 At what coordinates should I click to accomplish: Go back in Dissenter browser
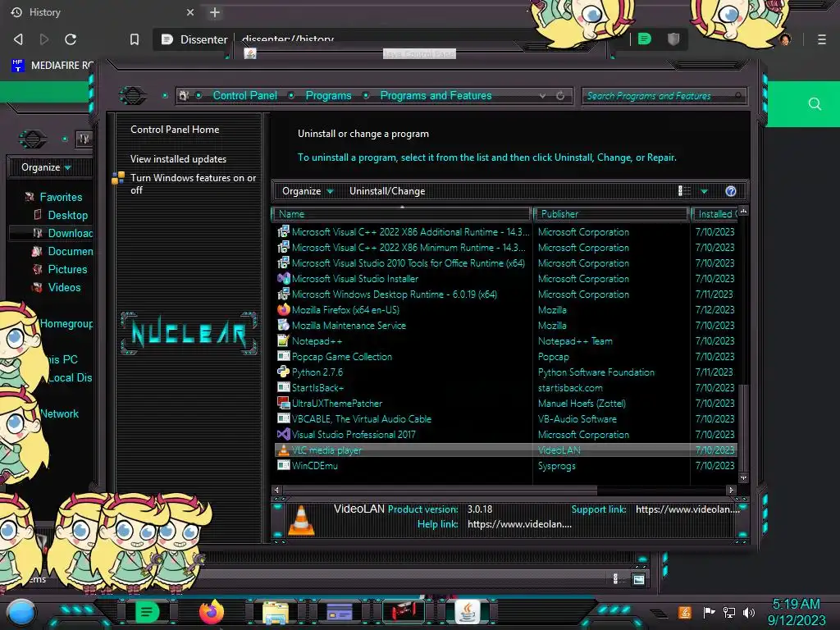[18, 39]
